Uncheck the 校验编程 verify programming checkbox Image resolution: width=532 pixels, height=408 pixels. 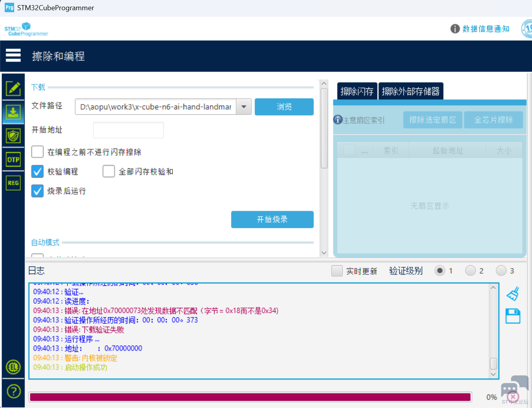click(37, 171)
